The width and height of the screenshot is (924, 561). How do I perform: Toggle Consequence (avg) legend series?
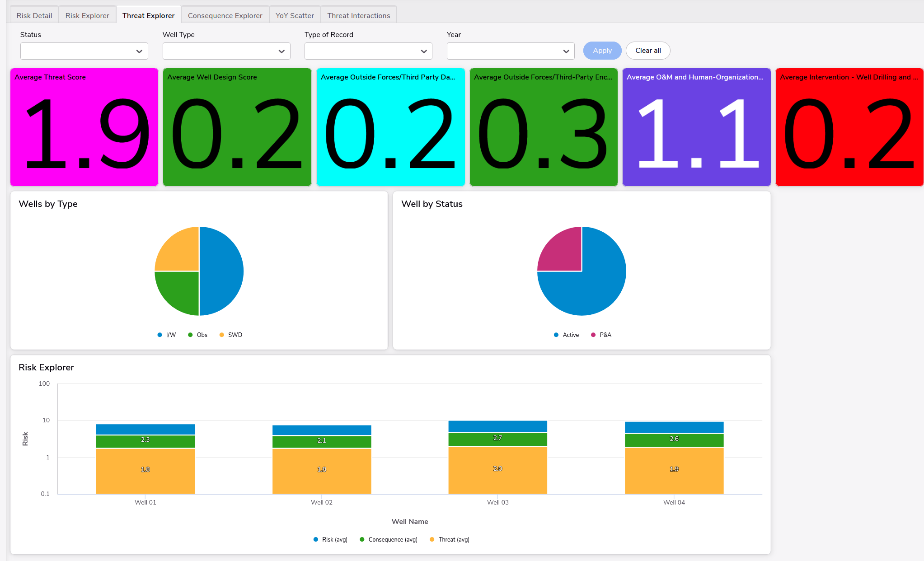pos(389,539)
